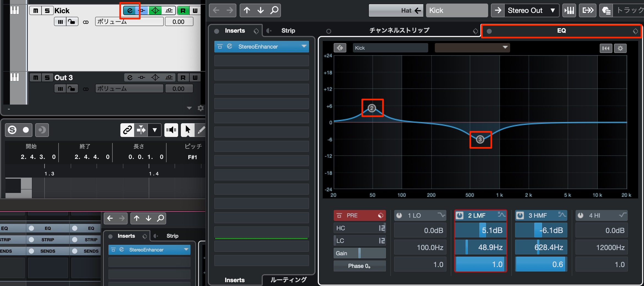Screen dimensions: 644x286
Task: Solo the Kick track
Action: coord(47,11)
